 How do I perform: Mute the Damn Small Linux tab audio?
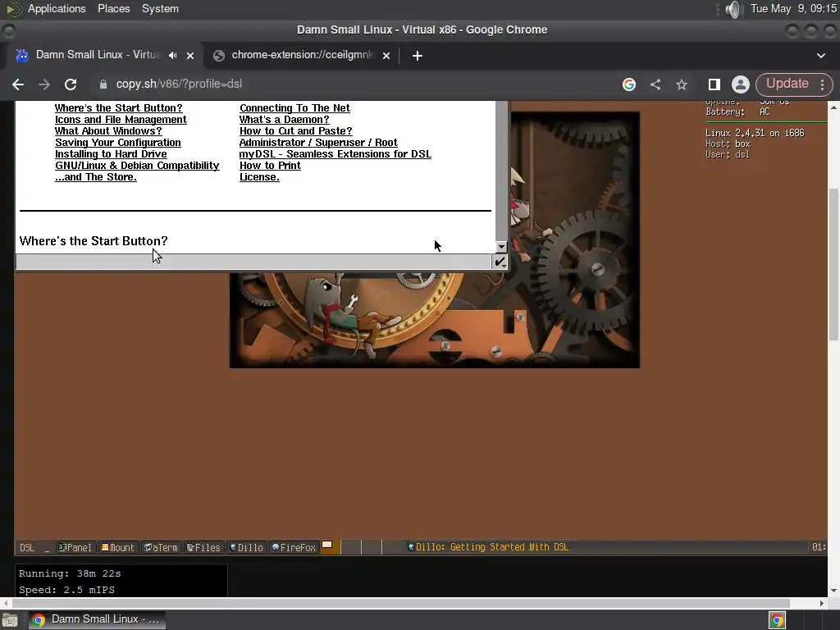pos(172,55)
